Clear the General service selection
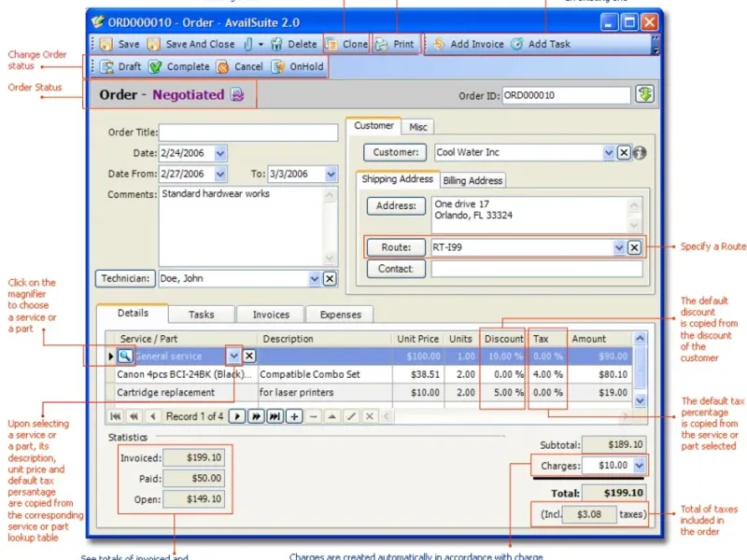Image resolution: width=747 pixels, height=560 pixels. 249,357
